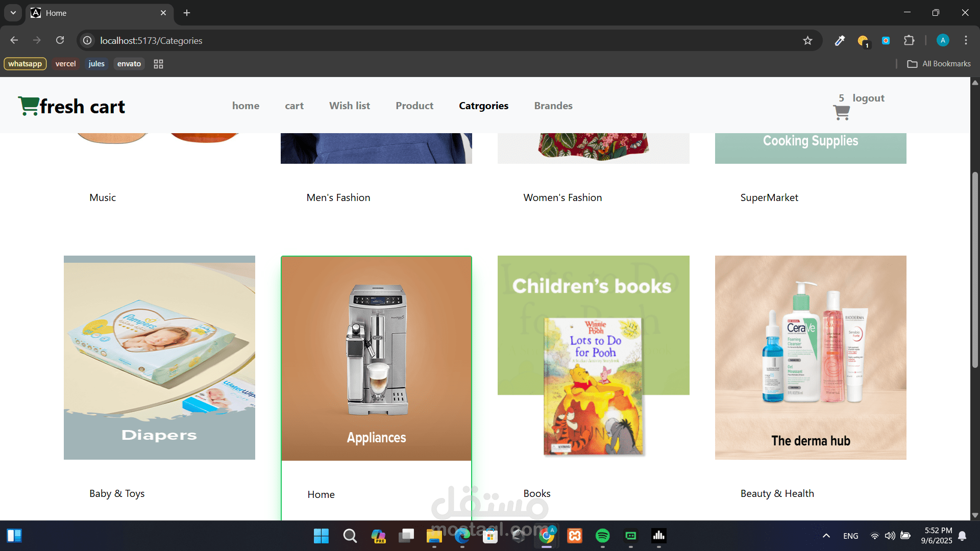980x551 pixels.
Task: Open the yellow extension with badge 1
Action: pyautogui.click(x=863, y=40)
